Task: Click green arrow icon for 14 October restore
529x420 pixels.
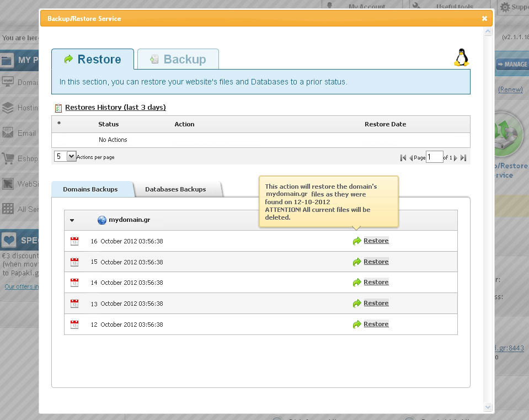Action: point(357,283)
